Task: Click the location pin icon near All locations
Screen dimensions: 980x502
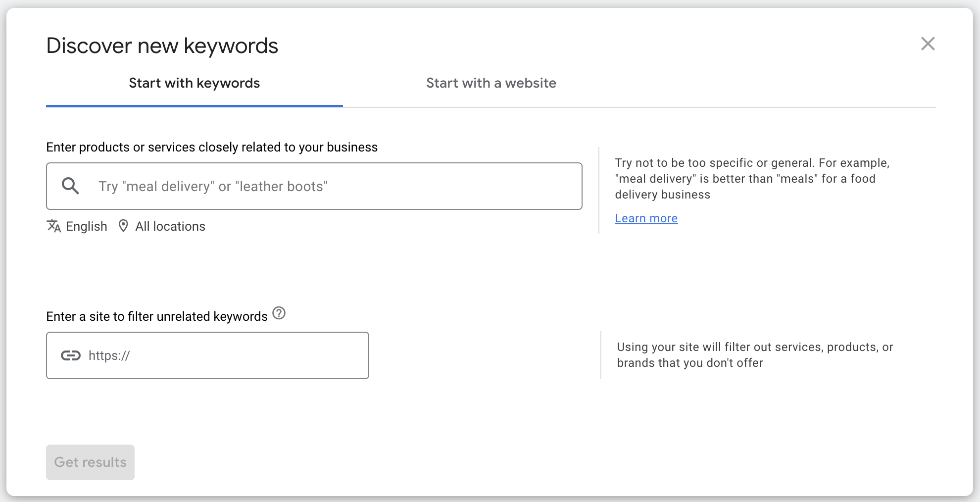Action: coord(124,226)
